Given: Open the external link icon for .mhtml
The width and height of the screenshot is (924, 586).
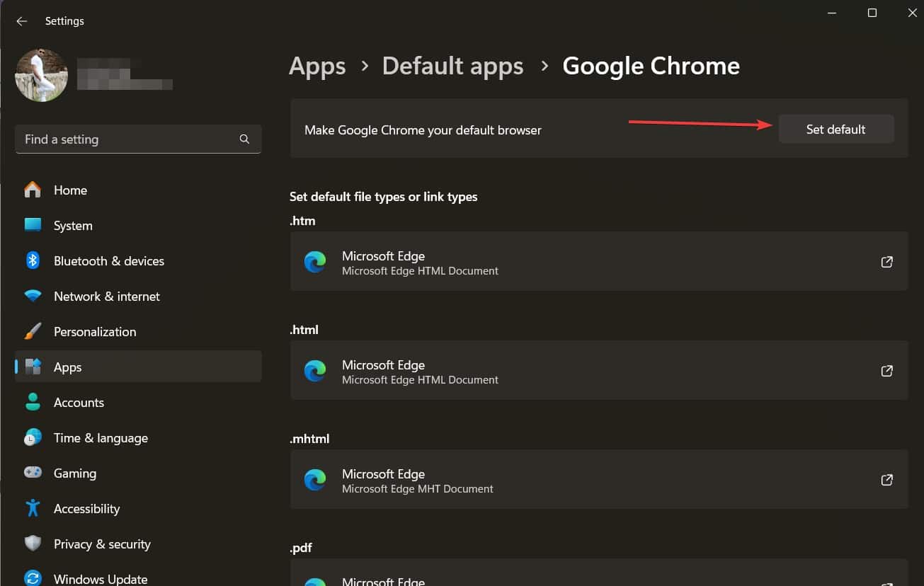Looking at the screenshot, I should [886, 480].
